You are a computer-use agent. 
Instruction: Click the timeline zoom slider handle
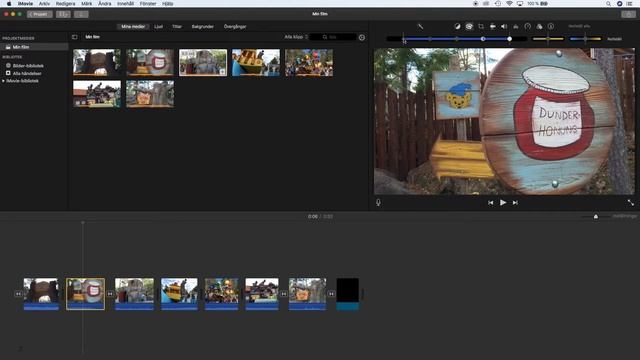pos(596,216)
